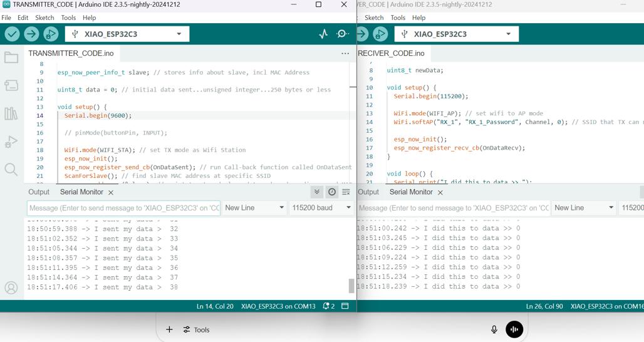Click Transmitter Serial Monitor vertical scrollbar thumb
This screenshot has width=644, height=342.
coord(351,286)
